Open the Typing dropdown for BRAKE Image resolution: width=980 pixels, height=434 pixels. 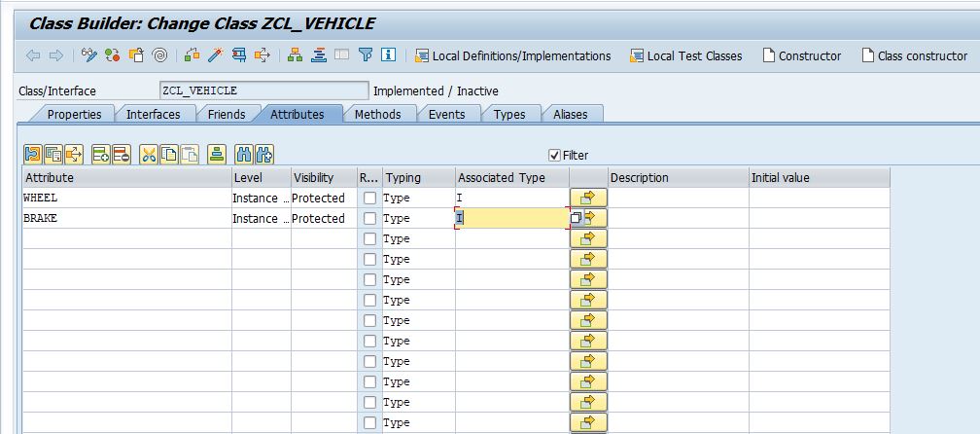point(419,218)
